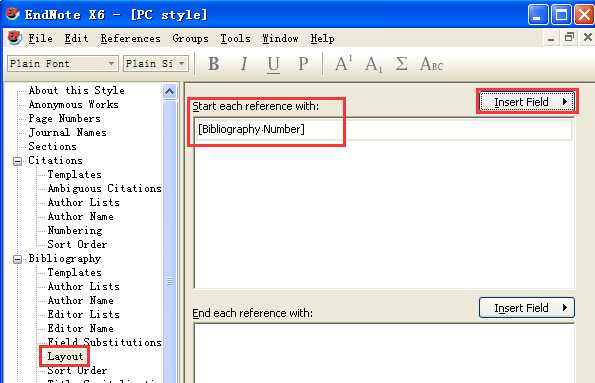
Task: Select Editor Name in tree
Action: [x=80, y=329]
